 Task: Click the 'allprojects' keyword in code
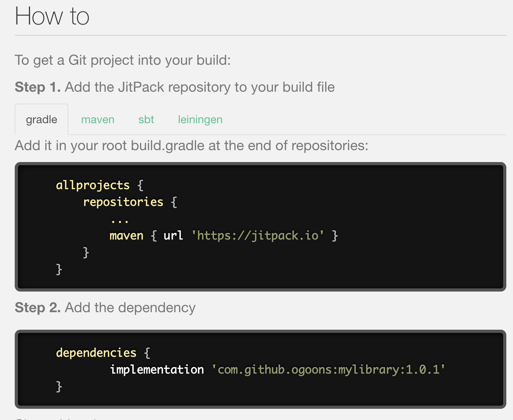pos(93,185)
